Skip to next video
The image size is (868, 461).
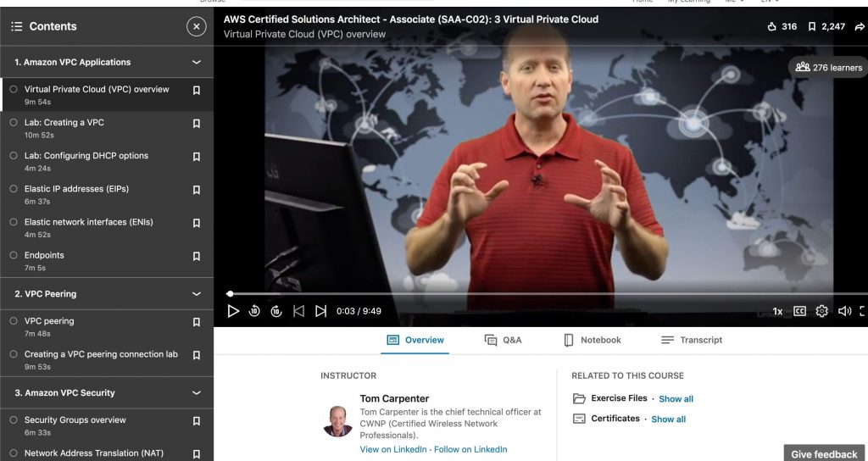[x=320, y=311]
